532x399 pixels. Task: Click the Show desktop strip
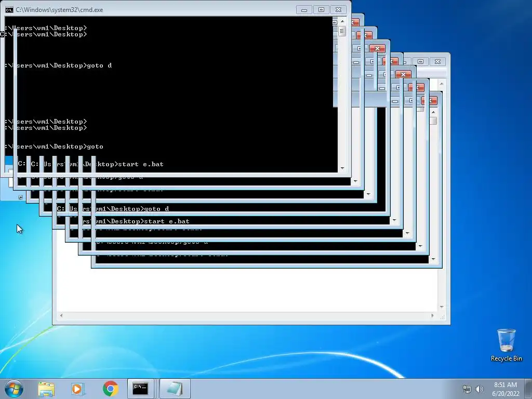[529, 389]
